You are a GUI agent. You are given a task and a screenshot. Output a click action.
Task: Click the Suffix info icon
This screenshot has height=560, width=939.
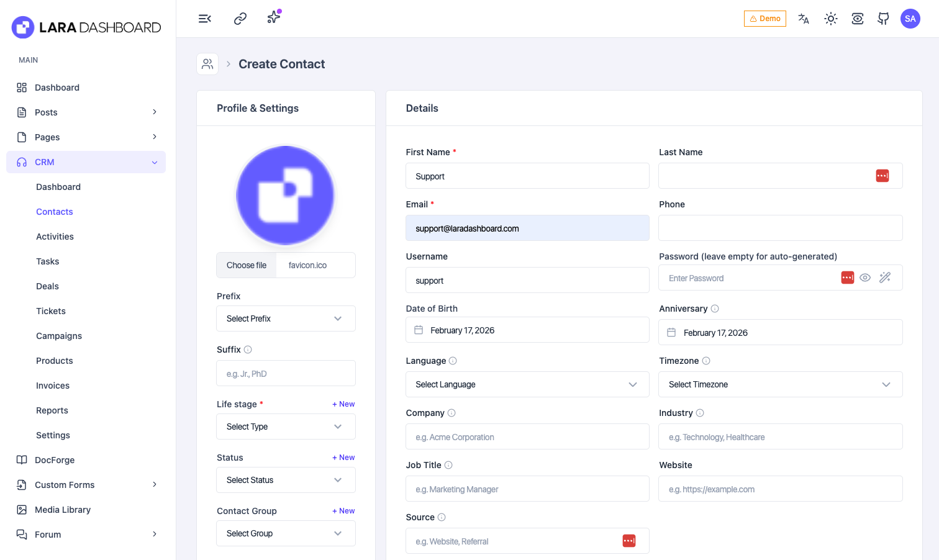(248, 350)
